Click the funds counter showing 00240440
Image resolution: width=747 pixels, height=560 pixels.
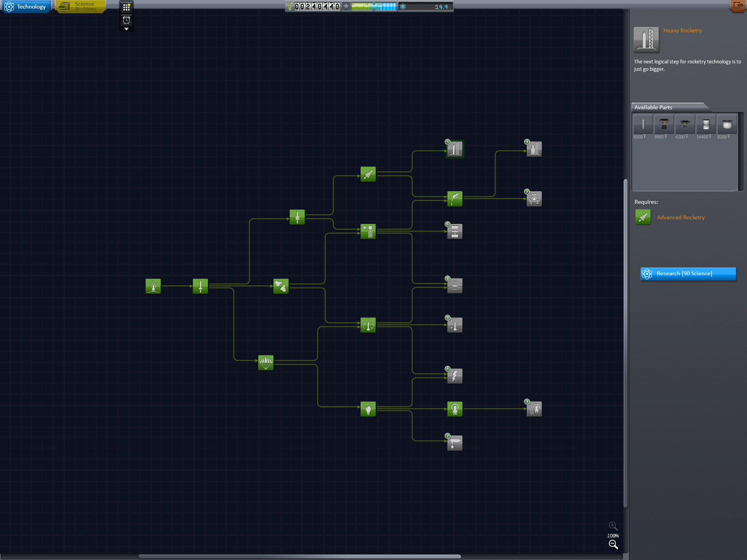coord(313,6)
